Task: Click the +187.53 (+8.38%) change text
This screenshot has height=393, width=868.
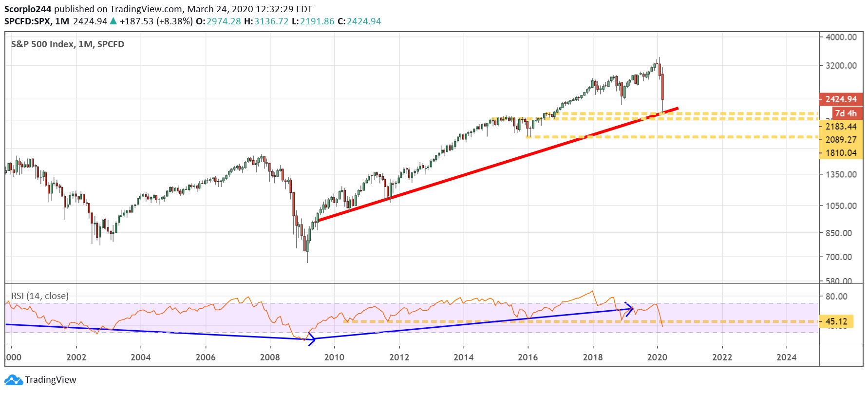Action: [156, 21]
